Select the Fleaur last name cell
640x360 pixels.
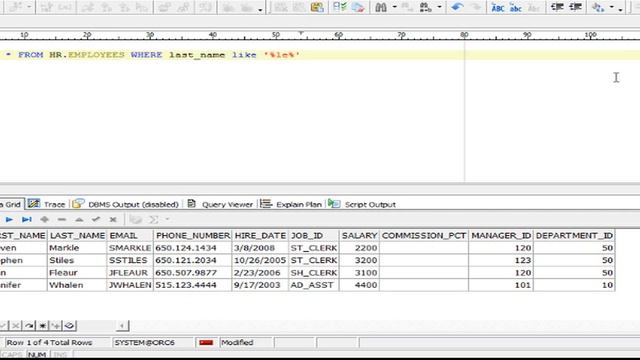(77, 272)
